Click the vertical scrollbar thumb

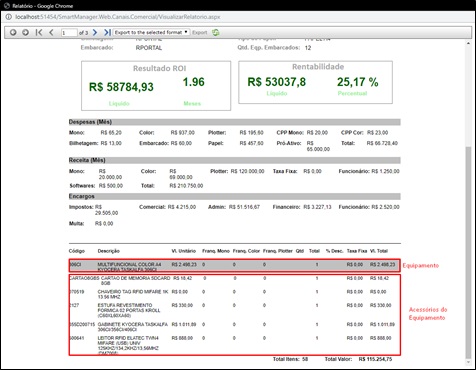coord(468,253)
